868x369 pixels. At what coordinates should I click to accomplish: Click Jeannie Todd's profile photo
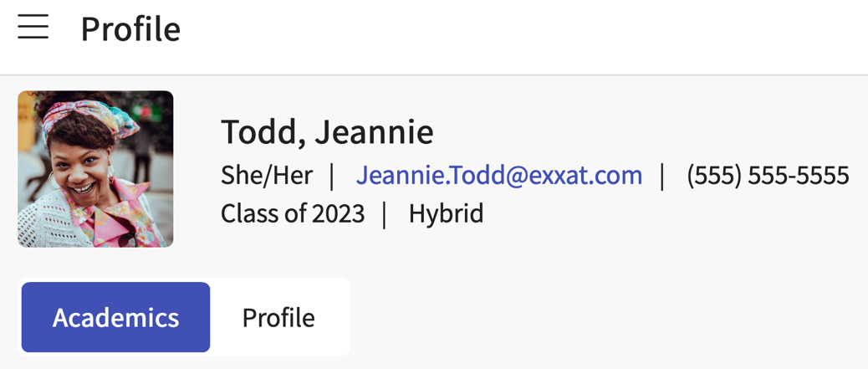click(x=95, y=169)
